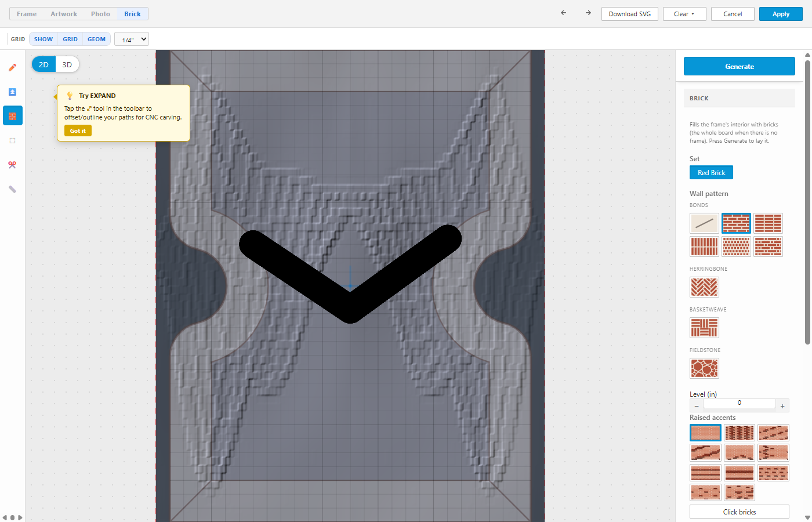Select the Red Brick set
The width and height of the screenshot is (812, 522).
pyautogui.click(x=711, y=172)
